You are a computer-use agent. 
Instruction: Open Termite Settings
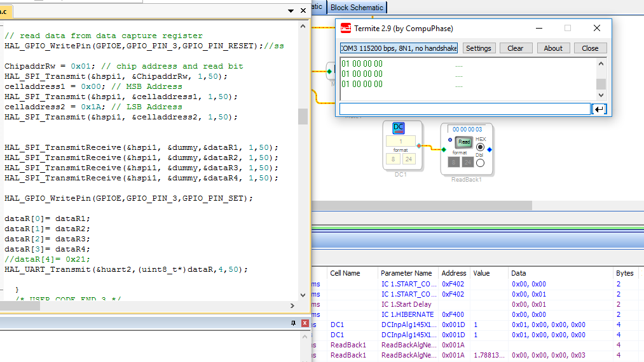(x=479, y=48)
